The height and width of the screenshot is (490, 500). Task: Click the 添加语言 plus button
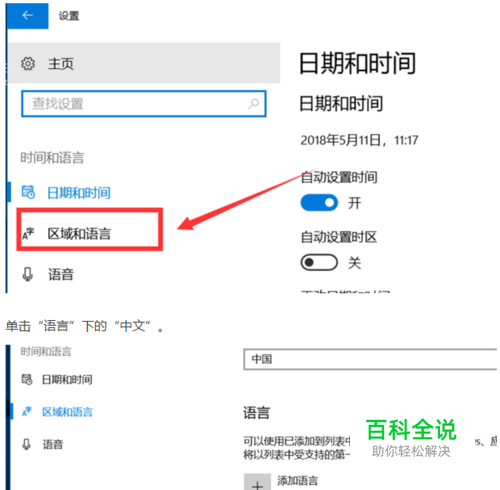click(257, 482)
